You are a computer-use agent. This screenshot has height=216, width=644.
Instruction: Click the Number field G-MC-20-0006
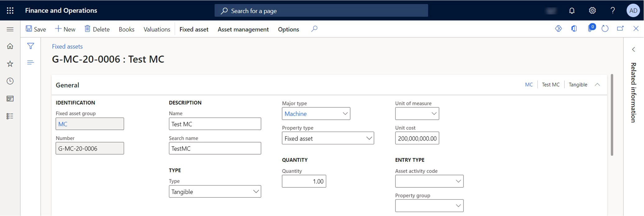[x=90, y=148]
